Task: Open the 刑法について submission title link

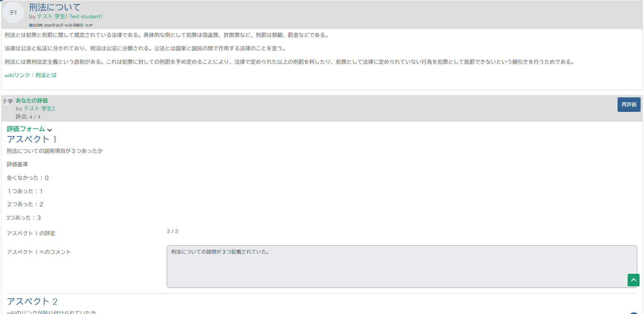Action: (x=55, y=7)
